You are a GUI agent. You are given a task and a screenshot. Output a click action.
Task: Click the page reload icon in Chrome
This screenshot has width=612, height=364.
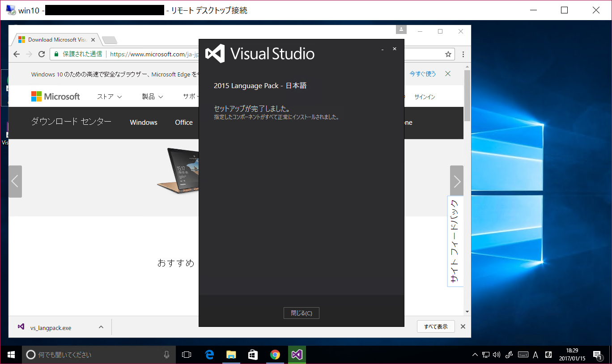pyautogui.click(x=41, y=54)
